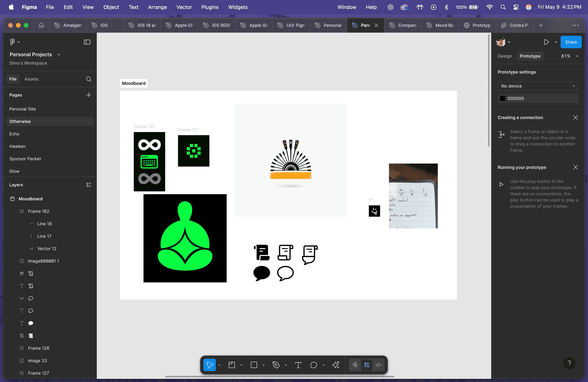Open the Actions sparkle tool
The image size is (588, 382).
click(336, 365)
